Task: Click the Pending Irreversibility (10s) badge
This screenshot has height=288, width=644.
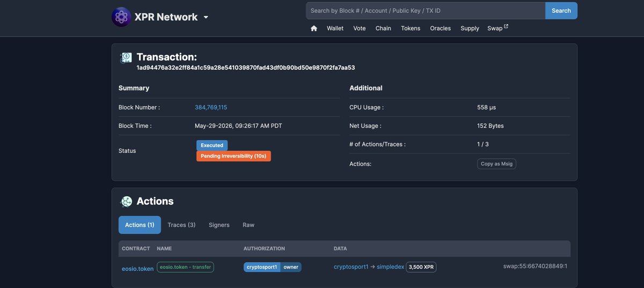Action: pyautogui.click(x=233, y=156)
